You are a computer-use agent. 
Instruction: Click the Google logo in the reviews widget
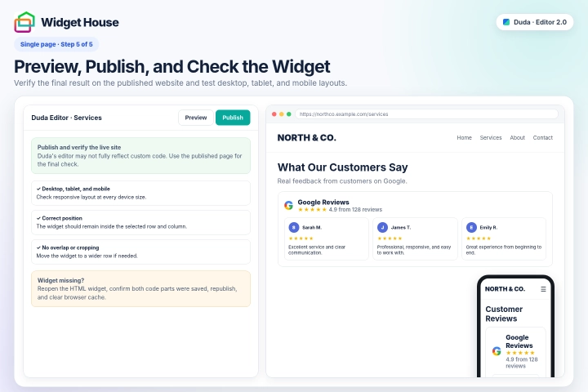click(288, 206)
